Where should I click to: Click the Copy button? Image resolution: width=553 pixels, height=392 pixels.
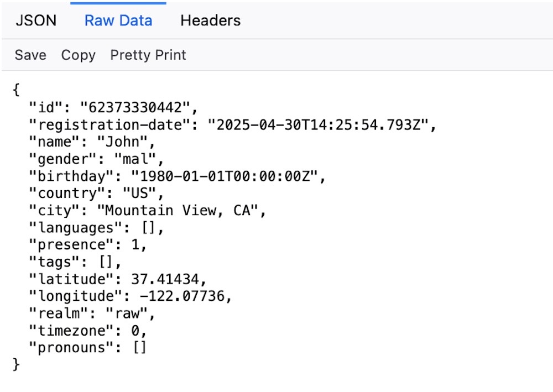[x=77, y=55]
